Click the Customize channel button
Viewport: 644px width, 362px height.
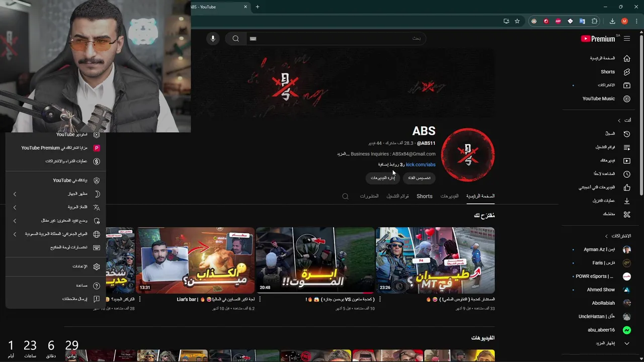(x=419, y=177)
